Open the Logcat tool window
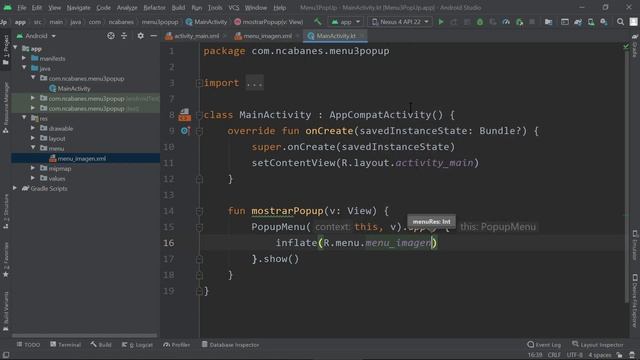640x360 pixels. [137, 345]
